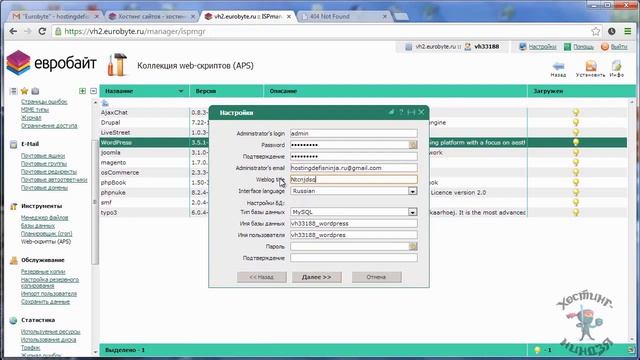The width and height of the screenshot is (640, 360).
Task: Expand all sidebar sections with the plus icon
Action: coord(82,91)
